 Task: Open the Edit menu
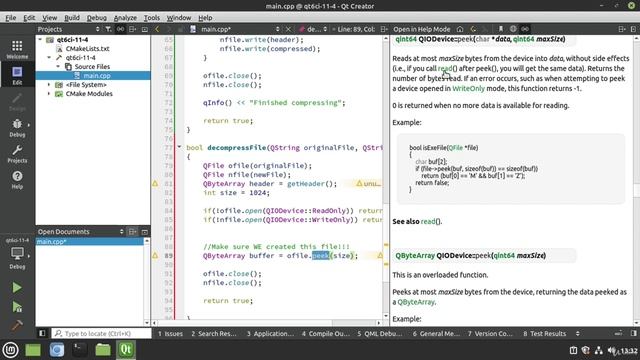point(29,18)
